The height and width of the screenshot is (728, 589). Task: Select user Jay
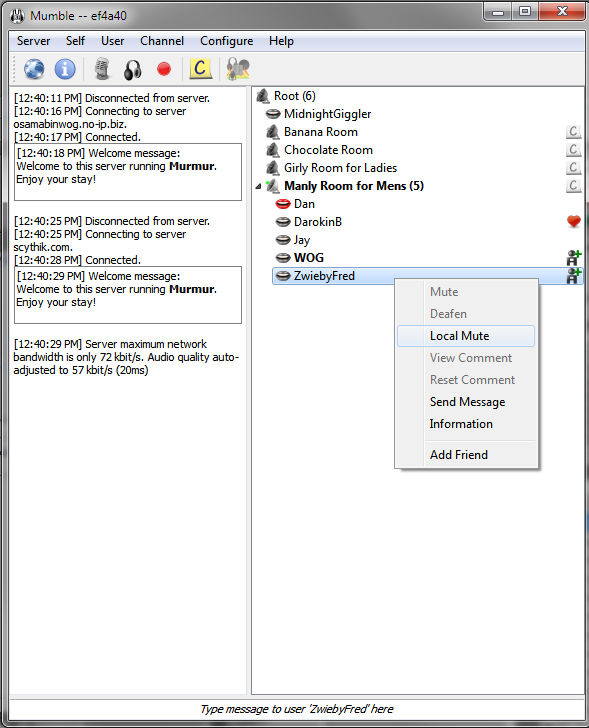click(302, 240)
